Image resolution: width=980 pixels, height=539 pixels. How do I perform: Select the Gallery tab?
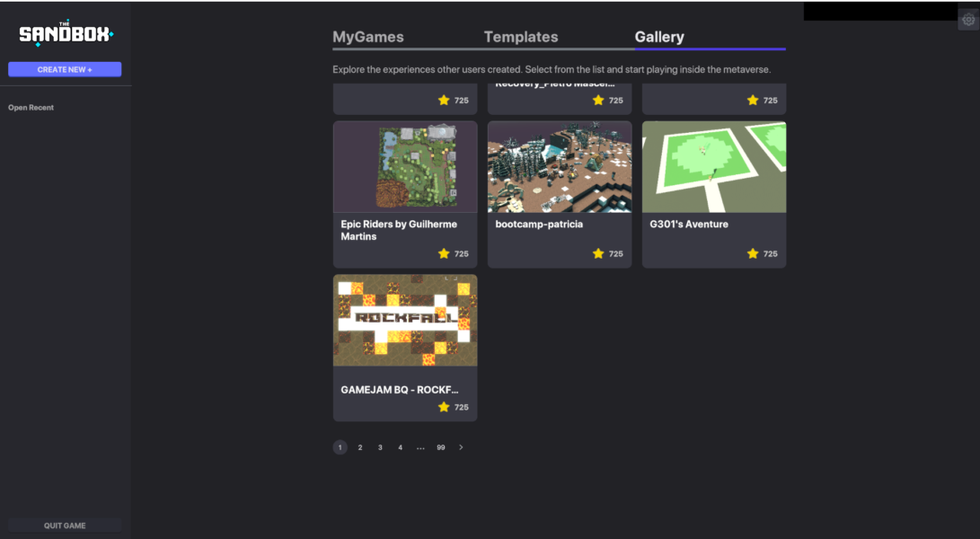[659, 37]
